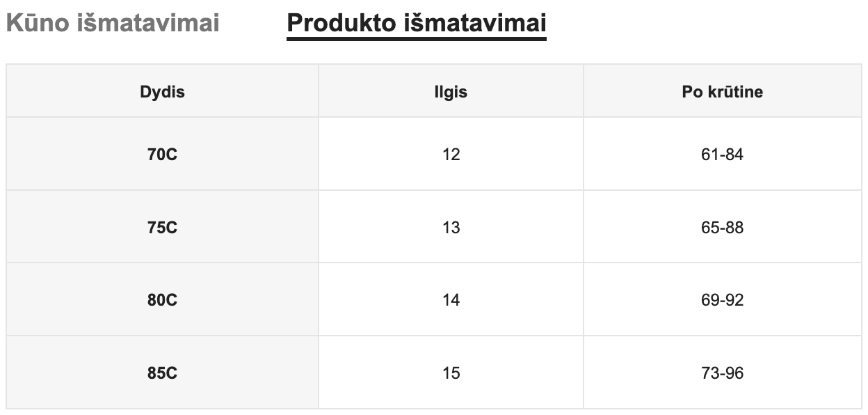Click the Ilgis value 15
This screenshot has height=415, width=868.
coord(451,373)
